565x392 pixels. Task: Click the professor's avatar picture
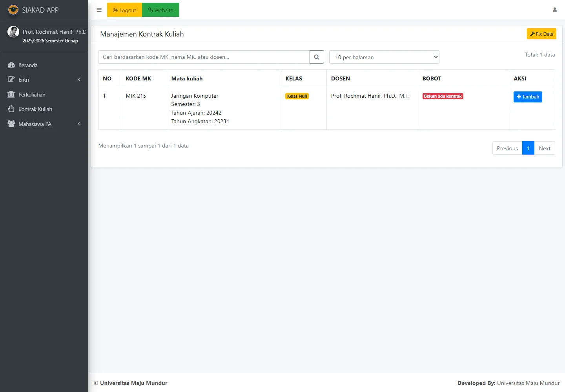click(13, 32)
